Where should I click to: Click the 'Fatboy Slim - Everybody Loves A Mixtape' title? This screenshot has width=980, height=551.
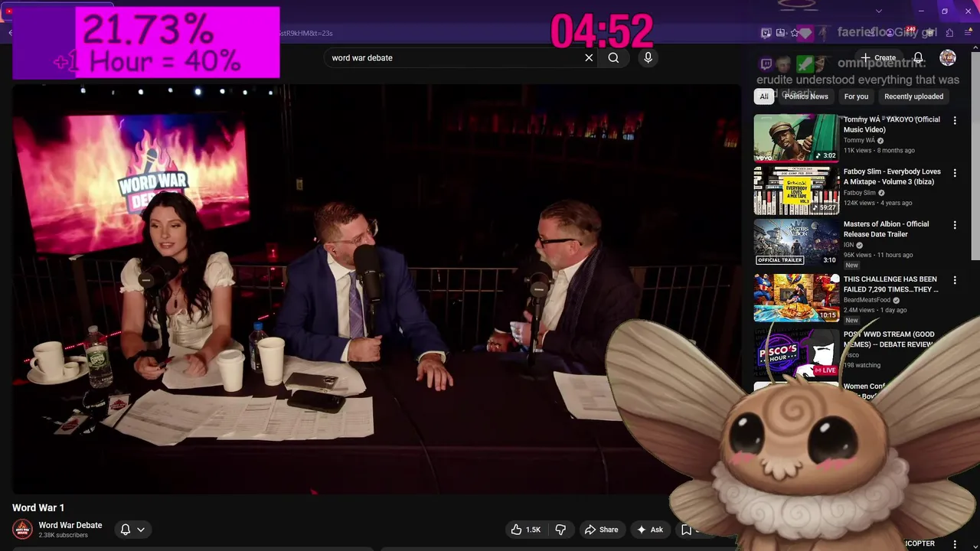pyautogui.click(x=892, y=177)
